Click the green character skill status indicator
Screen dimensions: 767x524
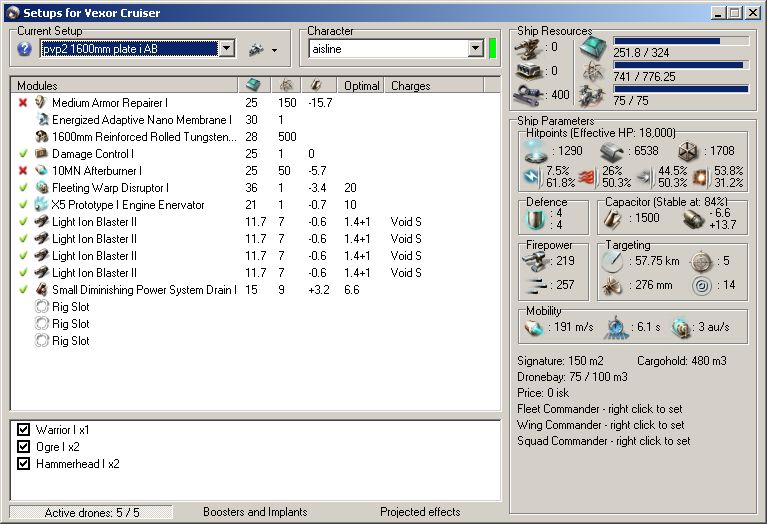pos(493,48)
